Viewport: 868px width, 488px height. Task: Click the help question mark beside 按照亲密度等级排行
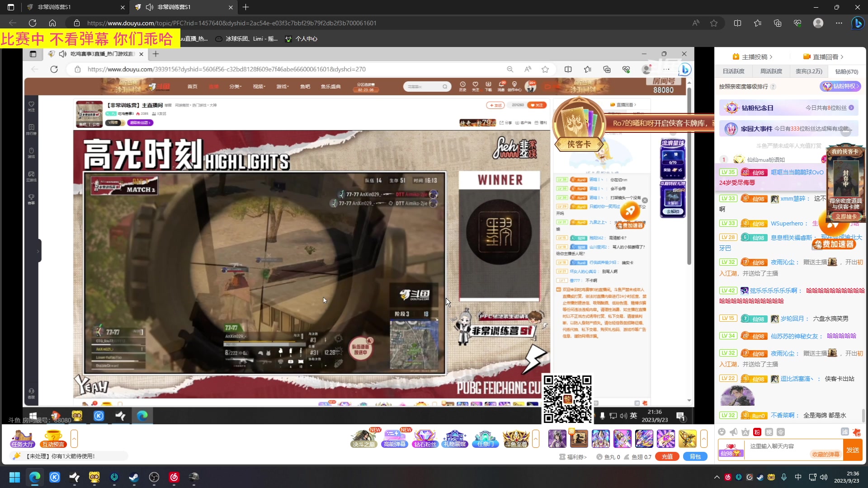coord(773,87)
